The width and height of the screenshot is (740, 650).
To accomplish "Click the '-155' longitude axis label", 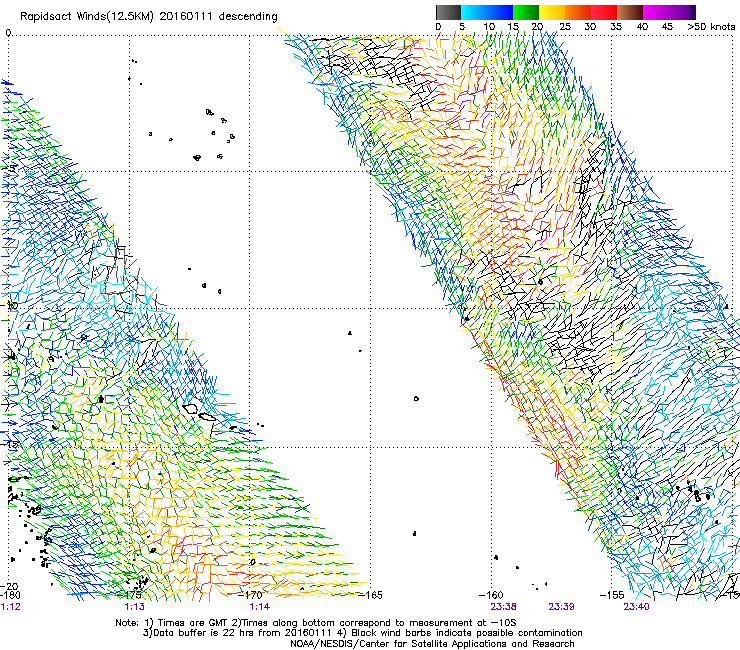I will [612, 595].
